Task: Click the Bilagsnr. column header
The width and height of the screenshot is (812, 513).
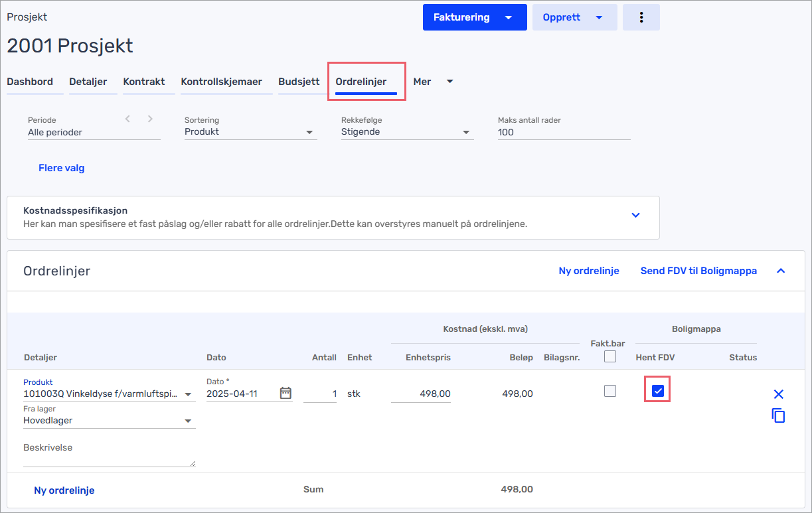Action: pos(562,357)
